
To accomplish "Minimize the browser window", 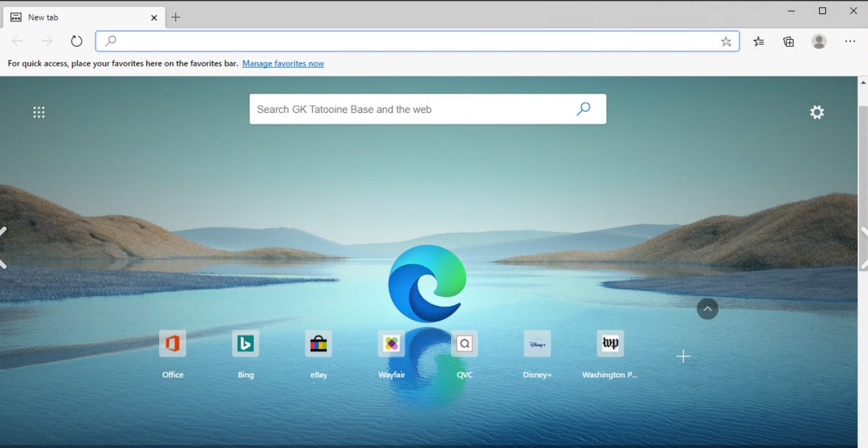I will pos(792,11).
